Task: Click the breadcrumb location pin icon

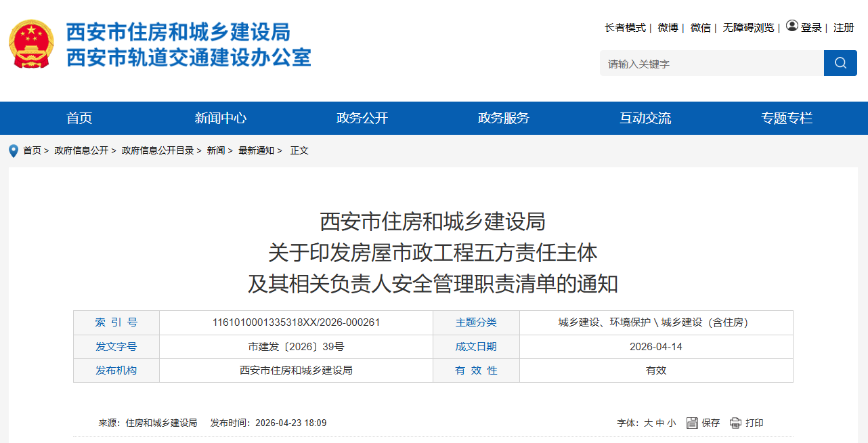Action: 14,150
